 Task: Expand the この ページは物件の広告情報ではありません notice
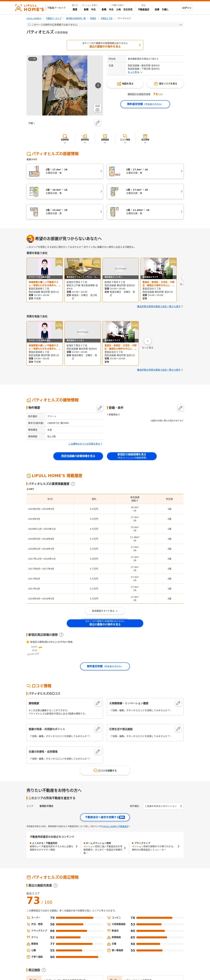(105, 25)
